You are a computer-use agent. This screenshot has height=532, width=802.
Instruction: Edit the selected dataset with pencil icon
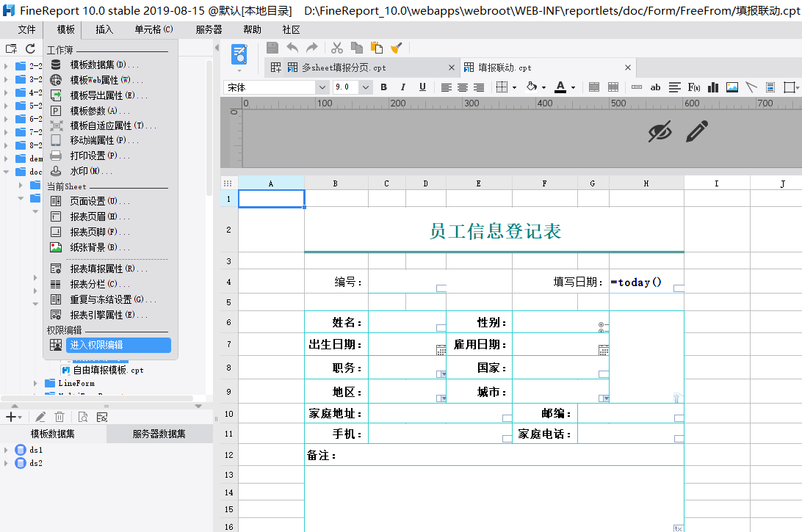(x=40, y=417)
